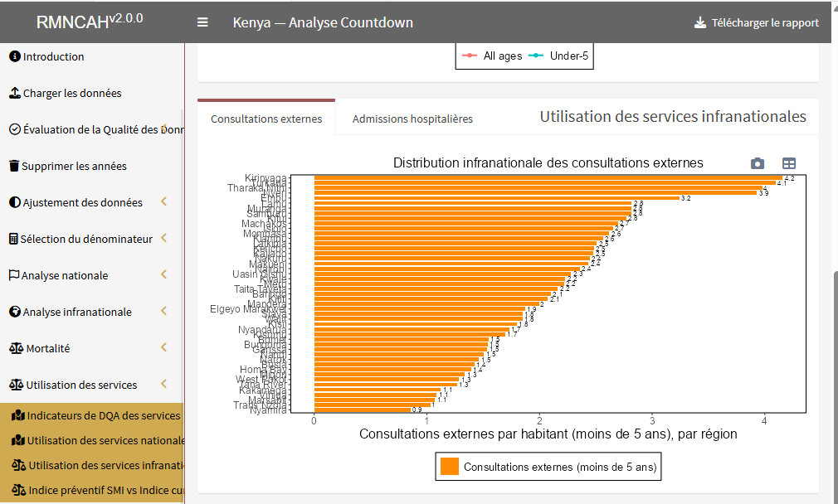838x504 pixels.
Task: Click the trash icon for Supprimer les années
Action: [x=14, y=166]
